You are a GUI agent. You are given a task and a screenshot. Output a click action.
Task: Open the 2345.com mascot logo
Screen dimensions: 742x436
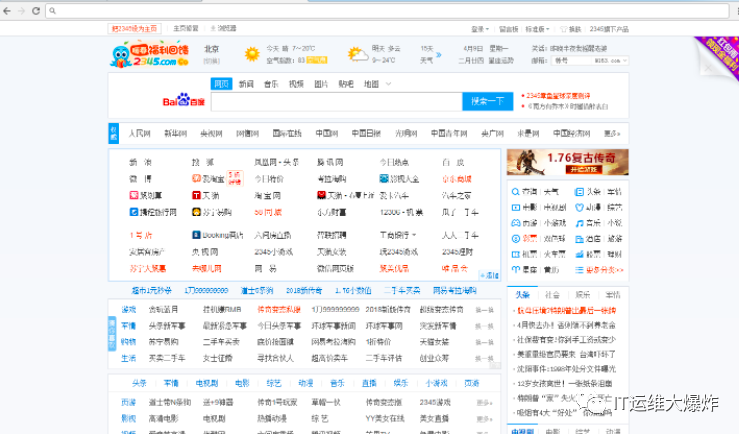point(149,55)
